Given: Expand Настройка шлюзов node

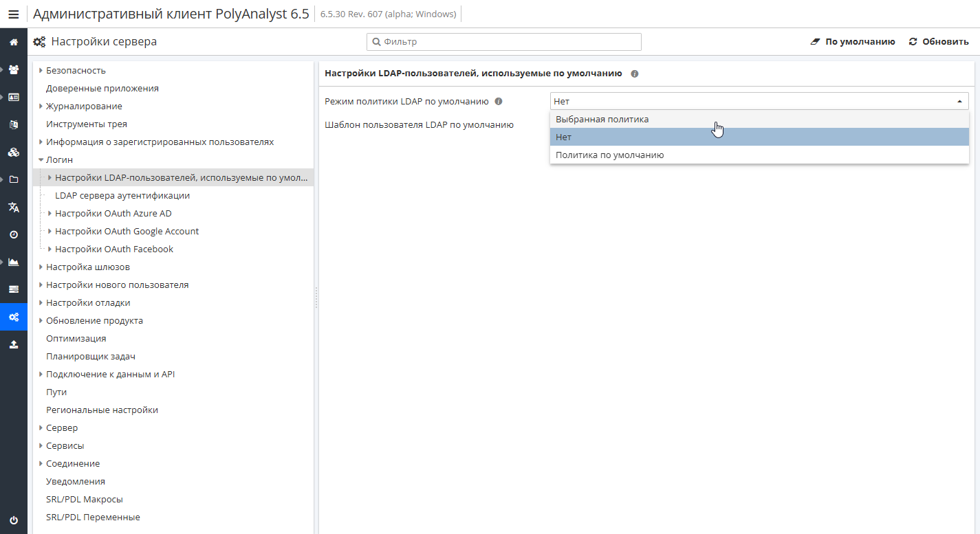Looking at the screenshot, I should click(x=41, y=267).
